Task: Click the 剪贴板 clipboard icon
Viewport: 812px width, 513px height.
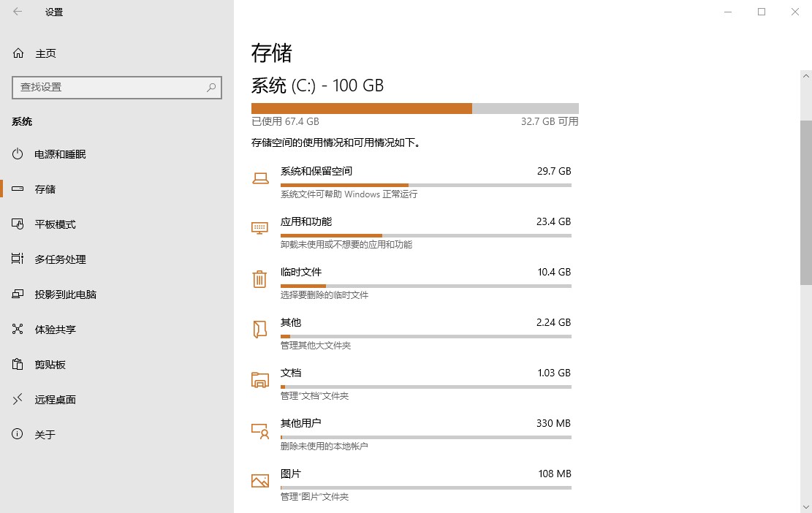Action: click(17, 365)
